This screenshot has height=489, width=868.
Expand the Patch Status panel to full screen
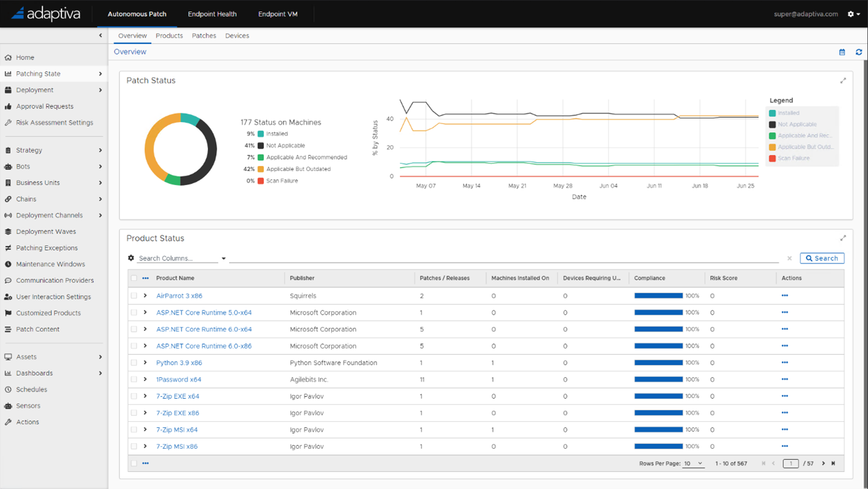[x=844, y=80]
